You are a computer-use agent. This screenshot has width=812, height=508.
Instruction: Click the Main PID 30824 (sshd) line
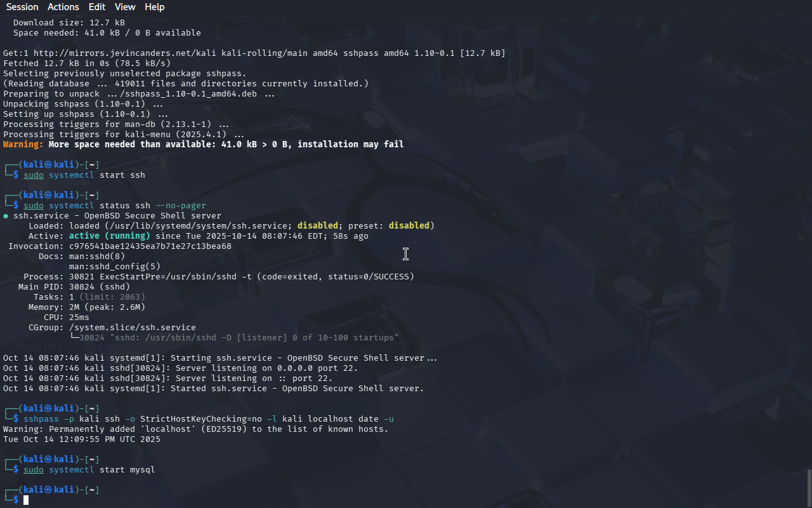[74, 287]
